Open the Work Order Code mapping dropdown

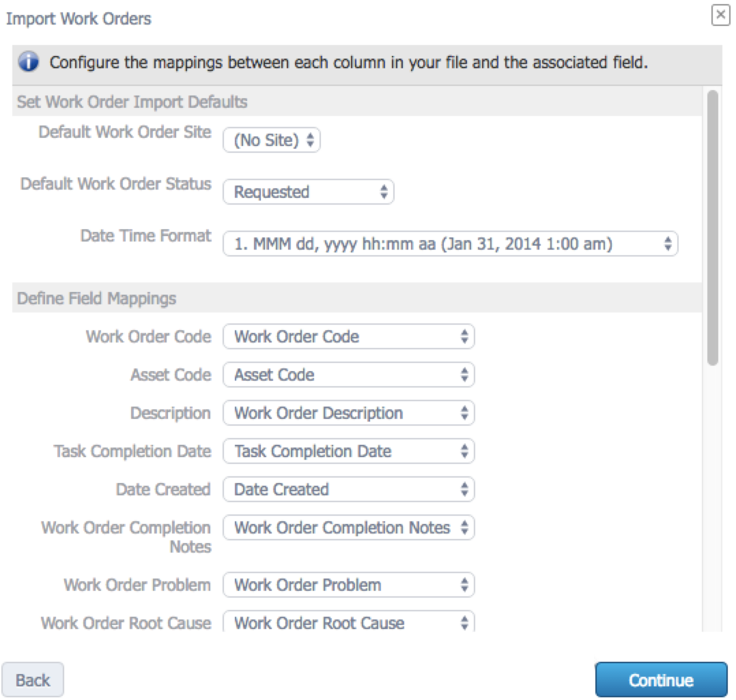tap(349, 336)
